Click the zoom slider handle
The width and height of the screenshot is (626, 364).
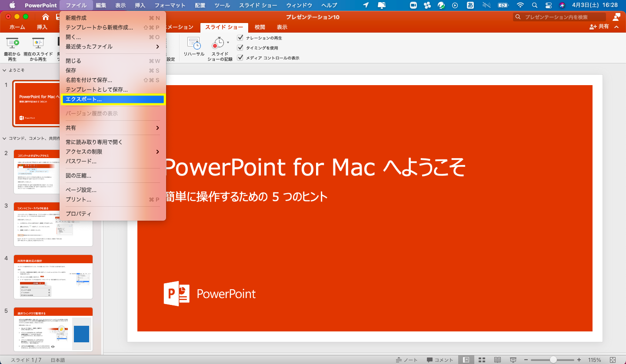[553, 360]
